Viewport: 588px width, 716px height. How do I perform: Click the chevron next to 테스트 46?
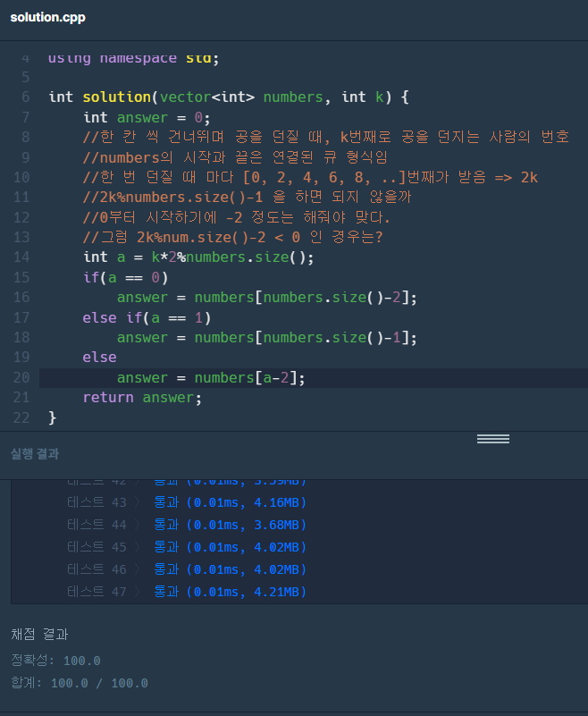click(x=138, y=569)
